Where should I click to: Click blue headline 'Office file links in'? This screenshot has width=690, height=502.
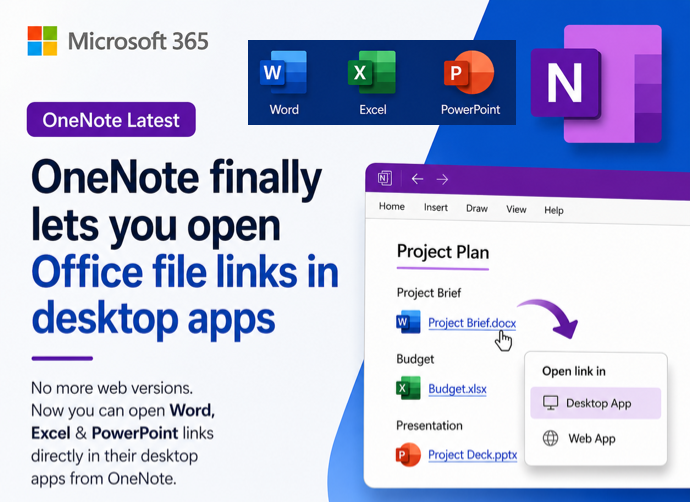click(185, 272)
